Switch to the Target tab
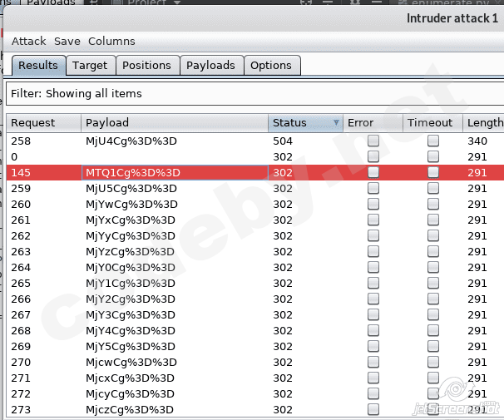 [90, 65]
